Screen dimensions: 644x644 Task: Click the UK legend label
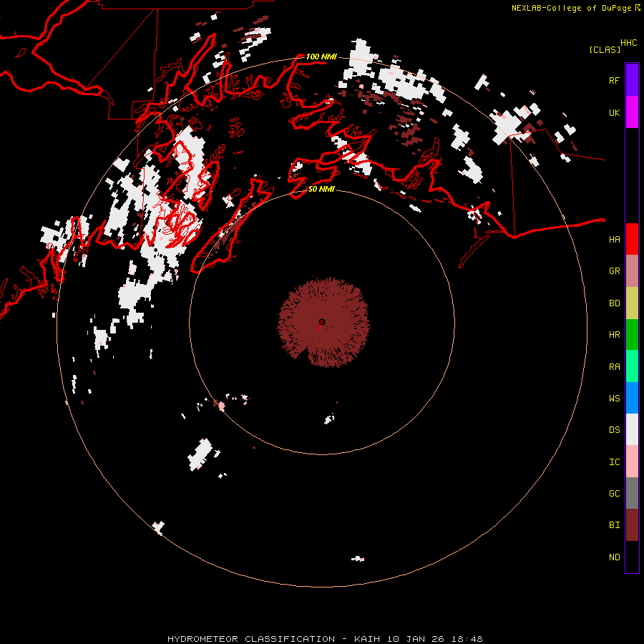614,112
